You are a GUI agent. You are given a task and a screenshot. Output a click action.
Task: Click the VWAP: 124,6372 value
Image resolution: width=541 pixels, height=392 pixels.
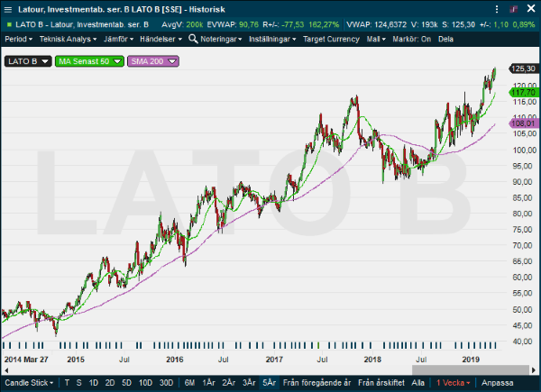click(x=377, y=24)
